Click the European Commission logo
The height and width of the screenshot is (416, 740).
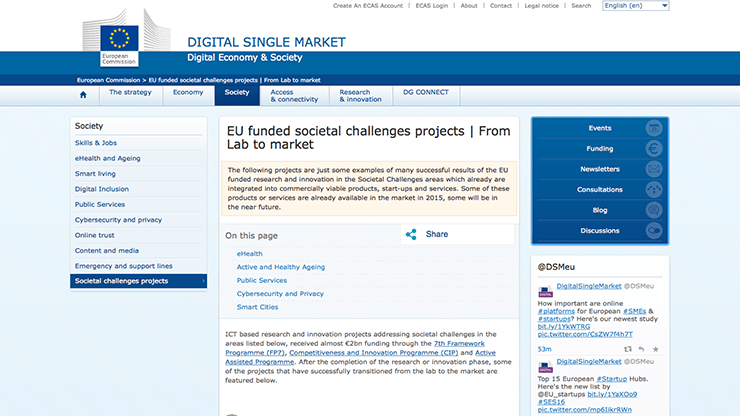click(119, 46)
